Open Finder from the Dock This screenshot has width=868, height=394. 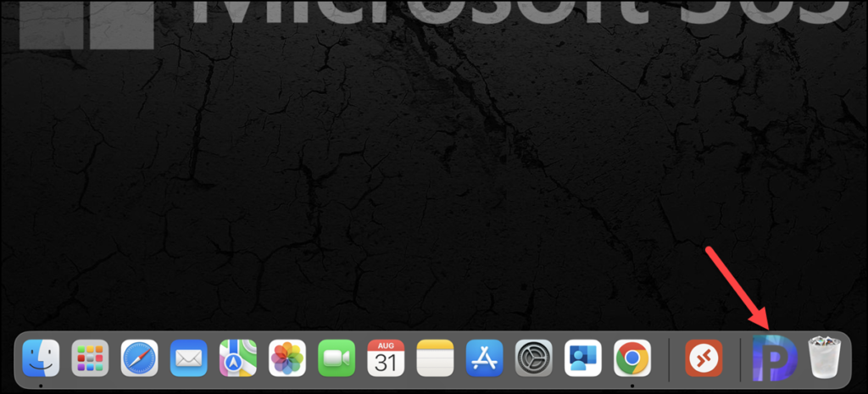click(x=41, y=358)
